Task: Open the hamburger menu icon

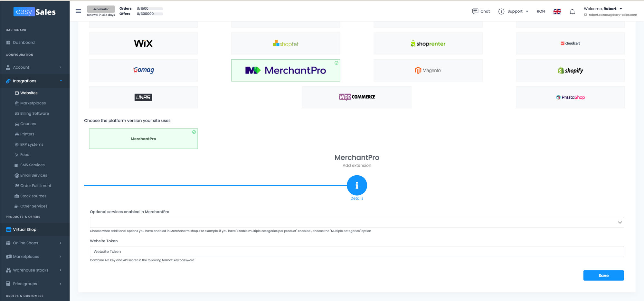Action: (x=78, y=11)
